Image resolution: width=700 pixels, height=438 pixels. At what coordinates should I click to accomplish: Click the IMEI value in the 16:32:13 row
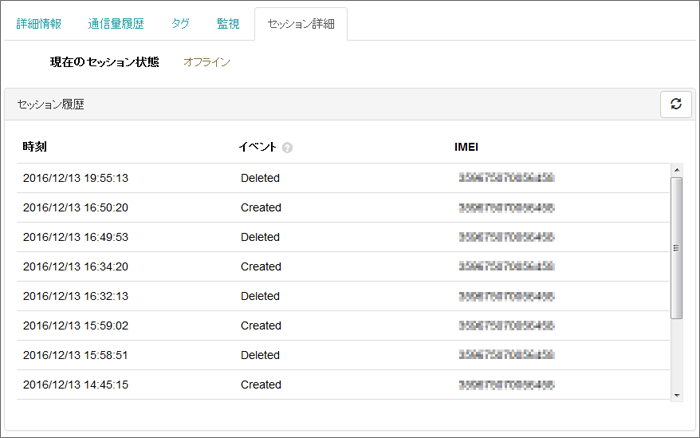[507, 296]
